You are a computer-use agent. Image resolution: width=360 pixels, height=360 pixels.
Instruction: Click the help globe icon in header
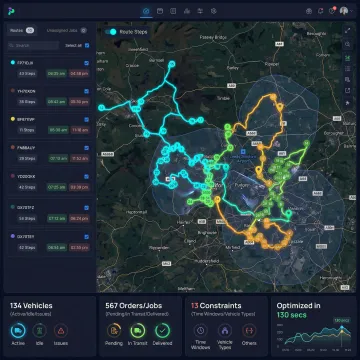pos(309,11)
